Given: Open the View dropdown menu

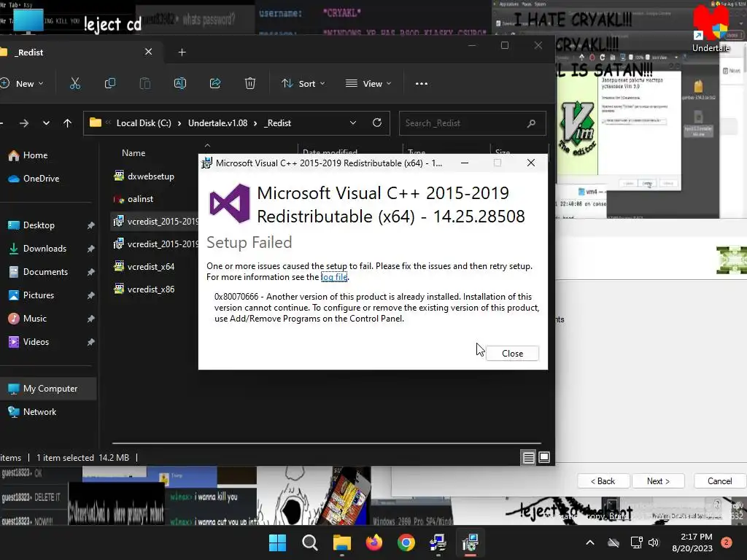Looking at the screenshot, I should point(368,84).
